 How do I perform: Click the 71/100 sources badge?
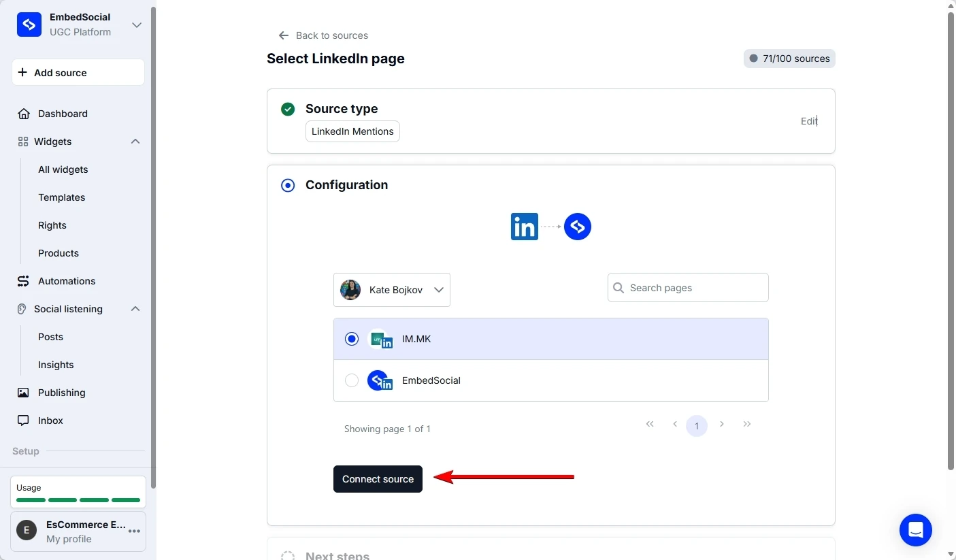point(789,59)
